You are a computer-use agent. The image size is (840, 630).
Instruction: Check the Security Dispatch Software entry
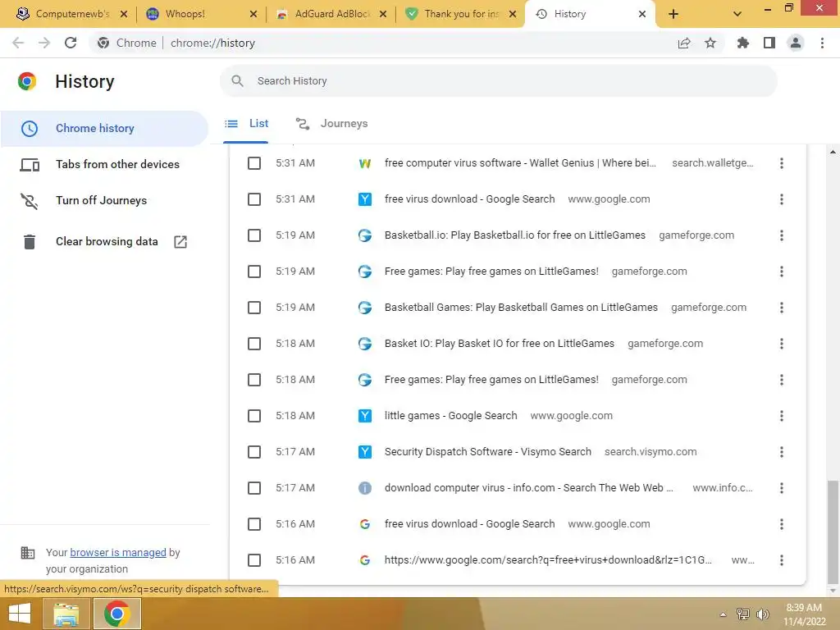point(254,452)
